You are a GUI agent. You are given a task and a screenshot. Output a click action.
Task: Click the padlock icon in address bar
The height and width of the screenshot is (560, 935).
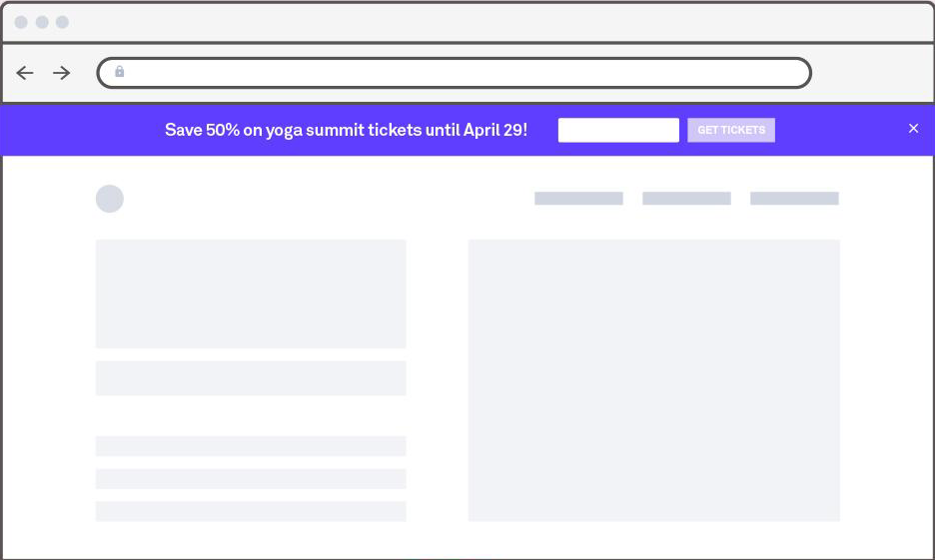point(120,72)
